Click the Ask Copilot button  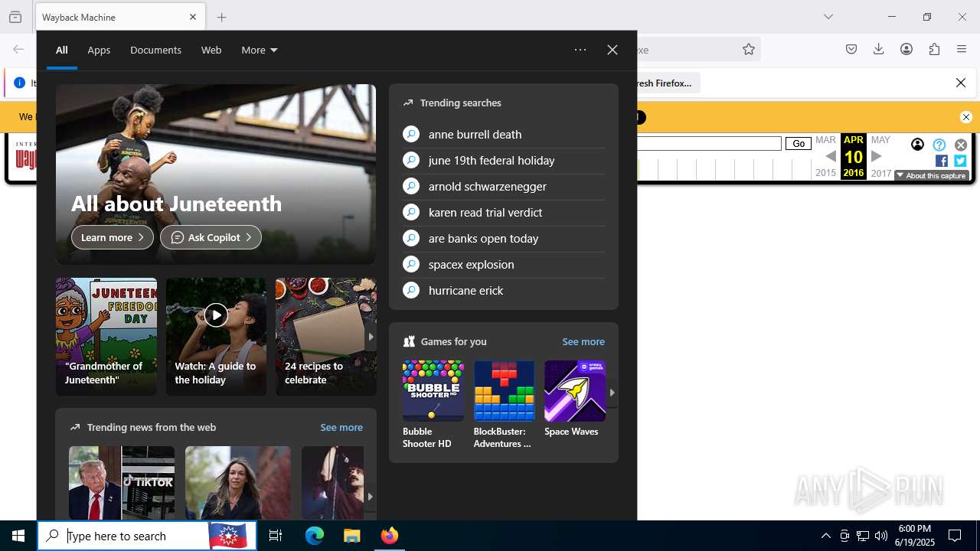pyautogui.click(x=211, y=237)
